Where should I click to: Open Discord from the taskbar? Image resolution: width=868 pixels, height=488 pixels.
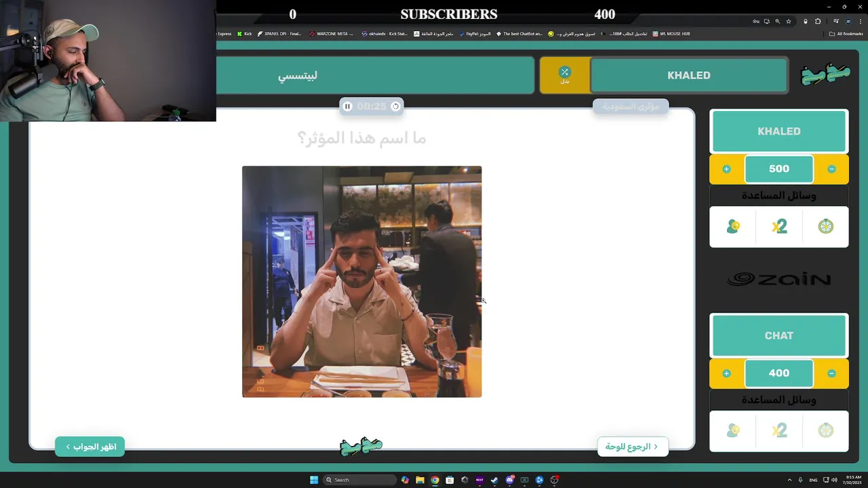pyautogui.click(x=510, y=480)
